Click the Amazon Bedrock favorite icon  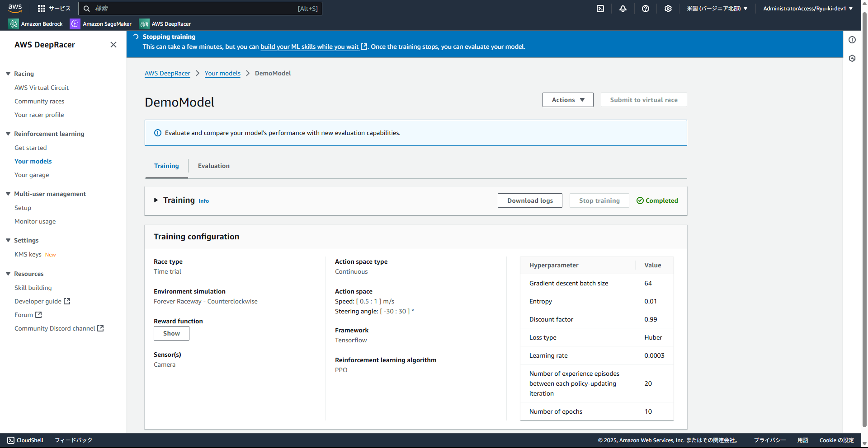(x=14, y=24)
